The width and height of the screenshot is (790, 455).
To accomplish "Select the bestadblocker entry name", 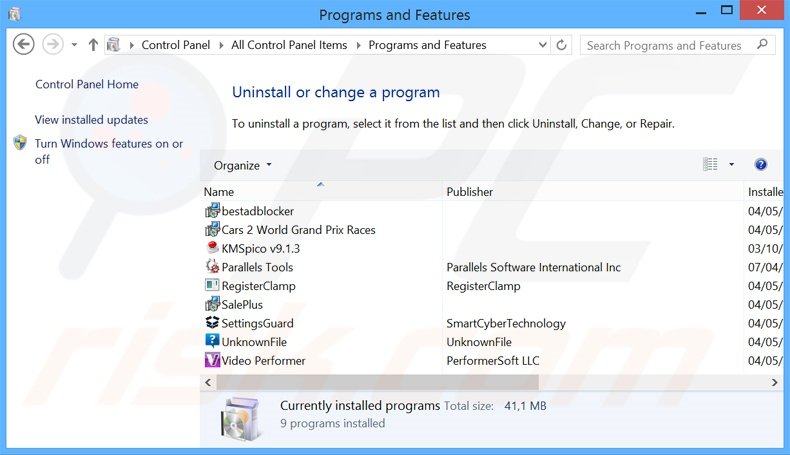I will click(257, 211).
